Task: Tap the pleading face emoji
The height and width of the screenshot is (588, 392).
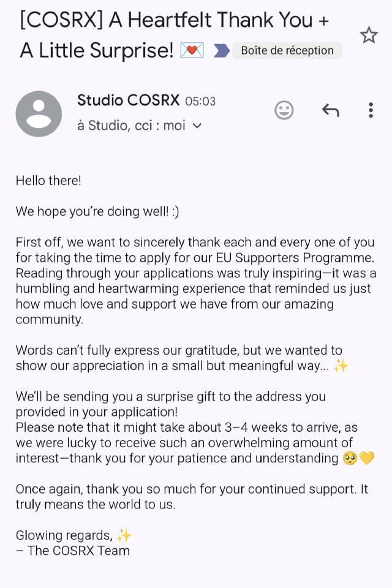Action: click(350, 458)
